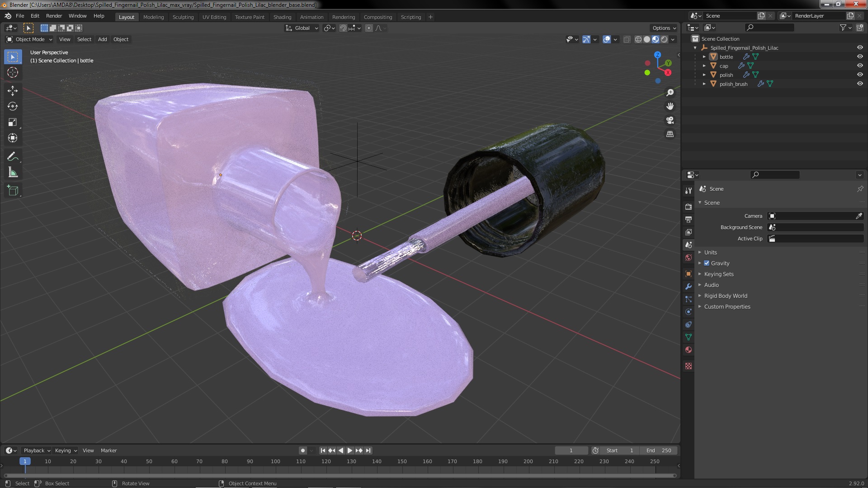868x488 pixels.
Task: Select the Measure tool
Action: point(13,173)
